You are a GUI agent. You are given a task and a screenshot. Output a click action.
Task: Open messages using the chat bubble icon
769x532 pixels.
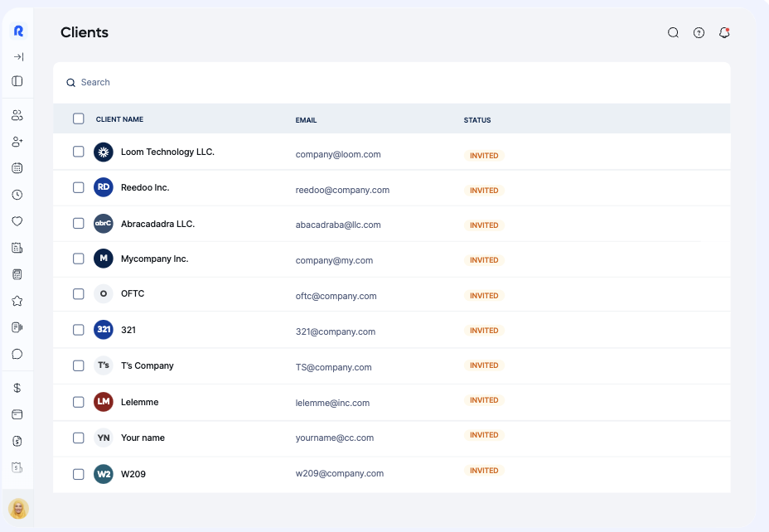click(x=17, y=354)
